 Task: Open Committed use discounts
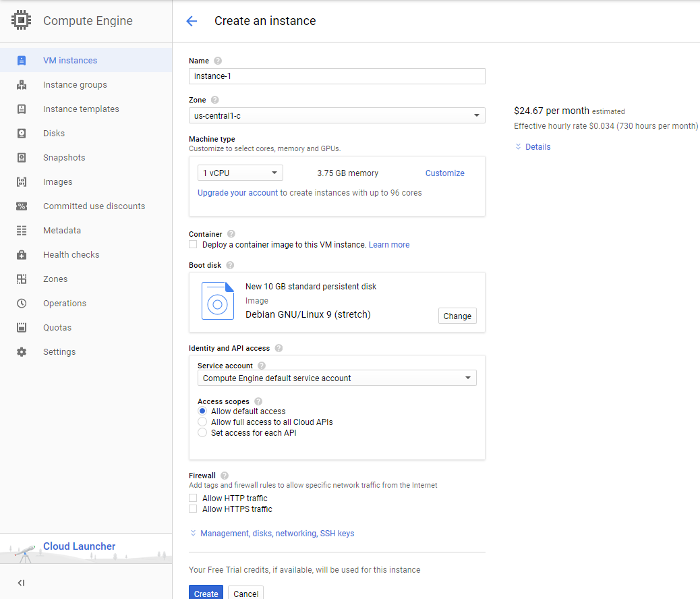[94, 206]
